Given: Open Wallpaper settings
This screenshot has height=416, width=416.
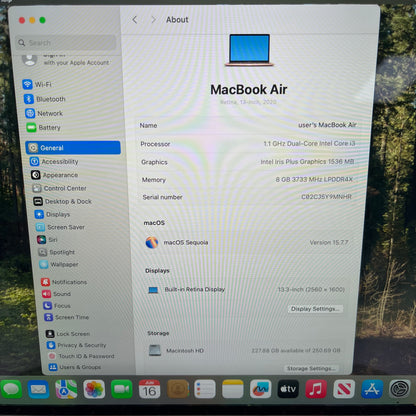Looking at the screenshot, I should point(59,264).
